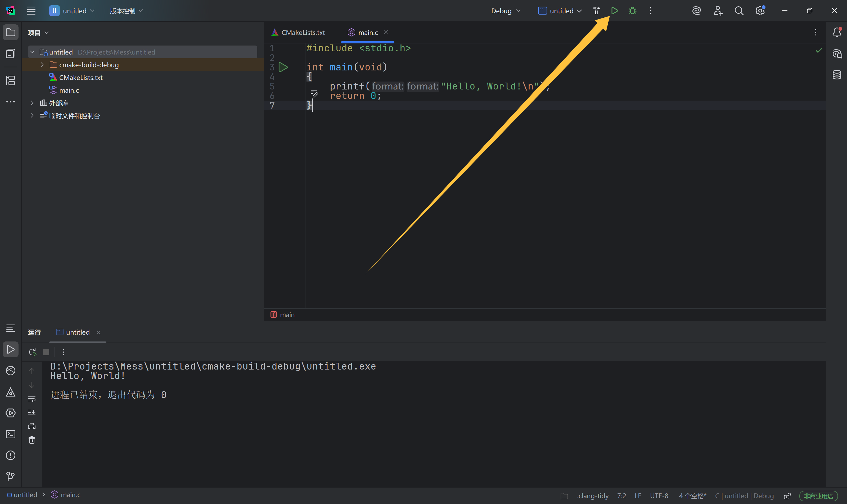Click the run gutter icon next to main
Viewport: 847px width, 504px height.
click(x=283, y=67)
